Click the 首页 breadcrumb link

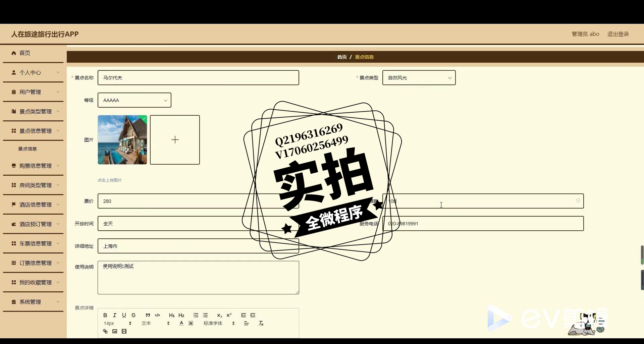(342, 57)
